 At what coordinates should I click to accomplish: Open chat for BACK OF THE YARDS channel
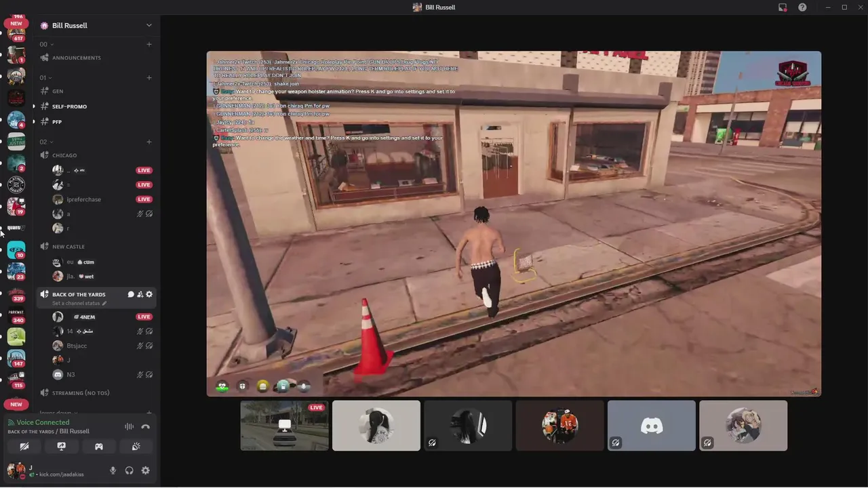click(130, 294)
